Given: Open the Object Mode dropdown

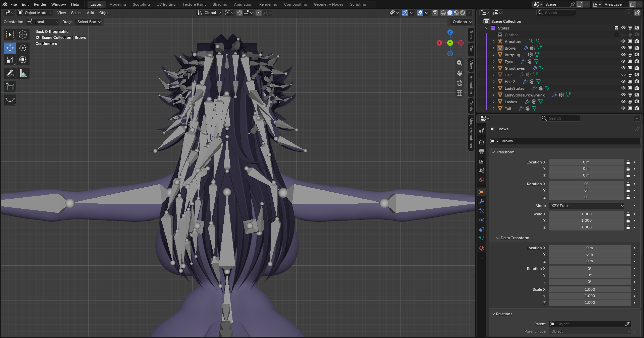Looking at the screenshot, I should pos(35,13).
